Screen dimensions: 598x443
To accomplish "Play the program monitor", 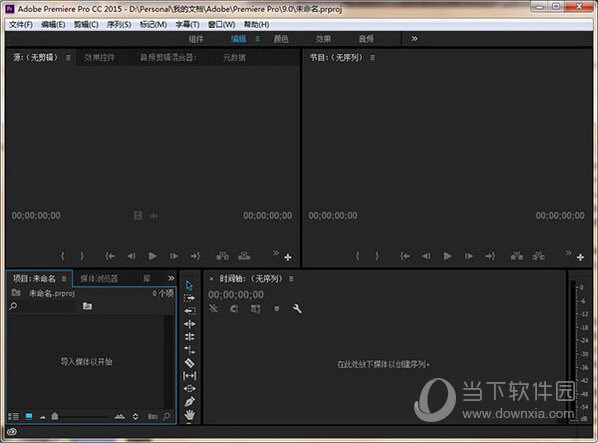I will tap(448, 256).
